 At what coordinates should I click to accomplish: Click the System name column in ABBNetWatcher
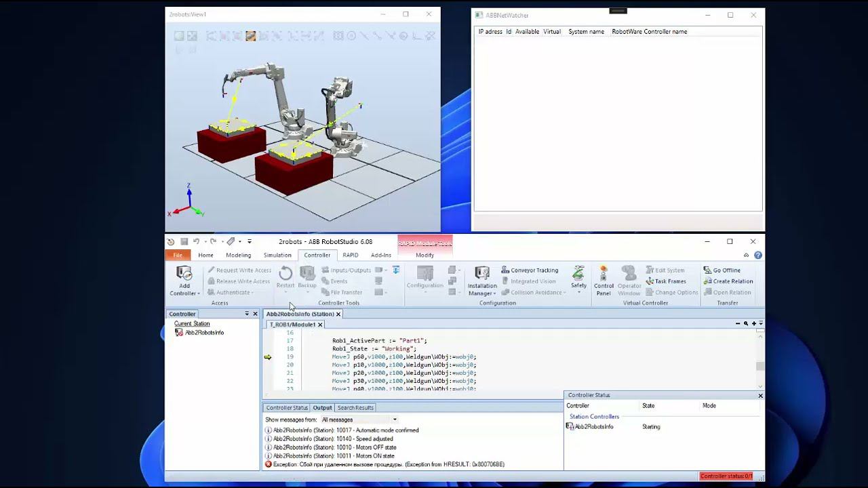coord(586,32)
